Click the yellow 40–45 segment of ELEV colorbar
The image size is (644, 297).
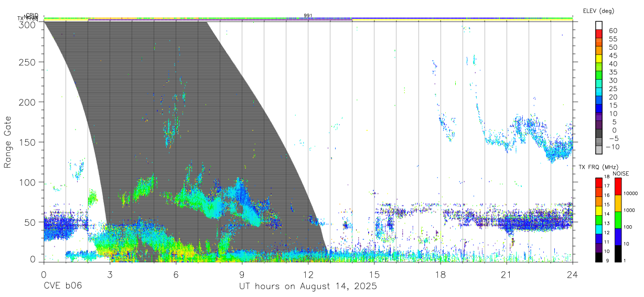click(x=599, y=59)
